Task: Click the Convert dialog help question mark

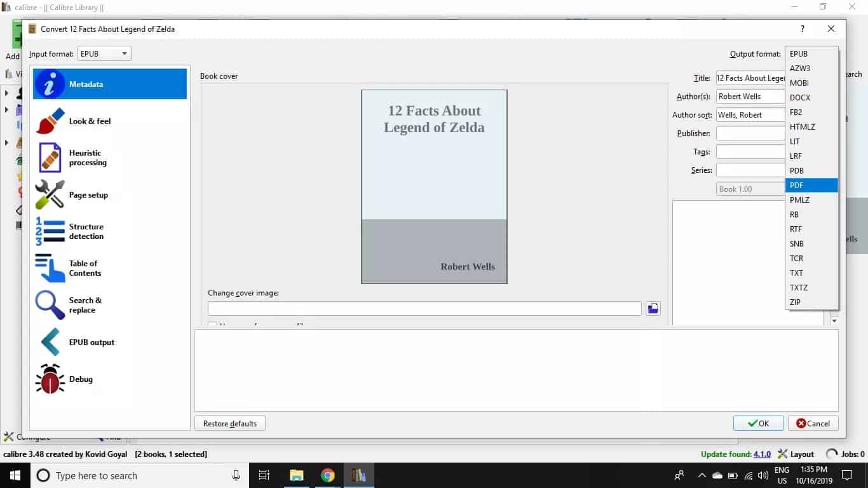Action: 803,29
